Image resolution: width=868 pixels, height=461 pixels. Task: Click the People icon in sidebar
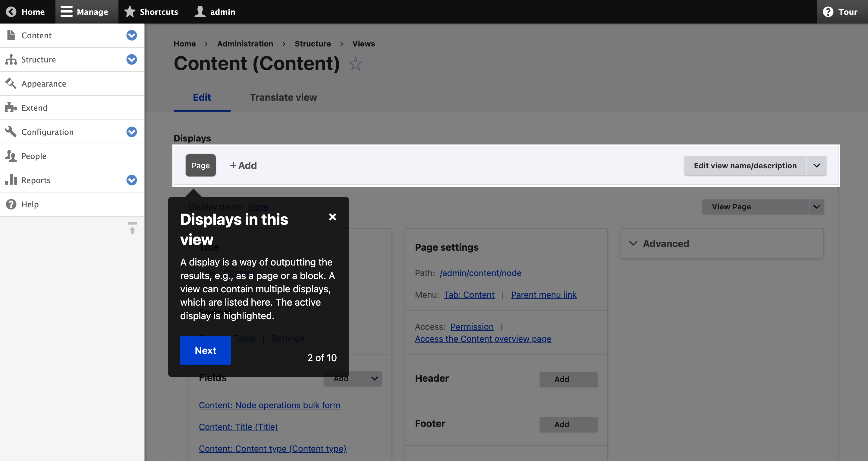tap(11, 156)
